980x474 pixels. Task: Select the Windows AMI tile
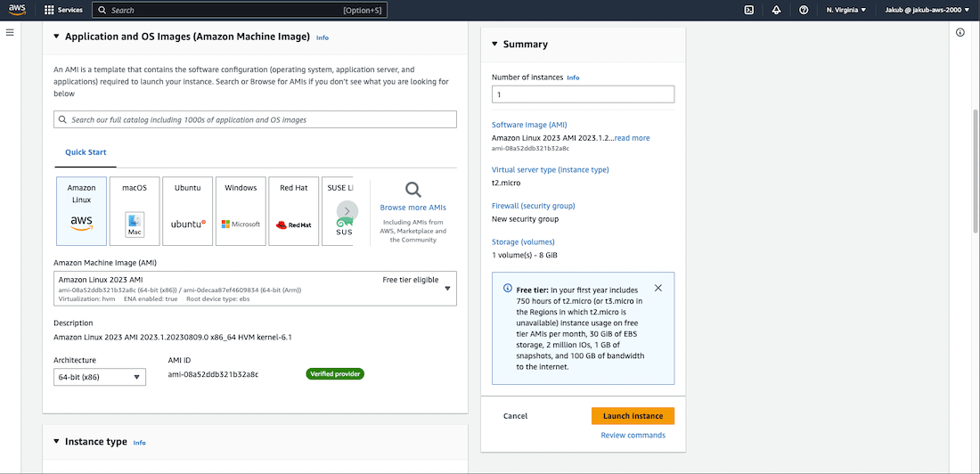pyautogui.click(x=241, y=210)
